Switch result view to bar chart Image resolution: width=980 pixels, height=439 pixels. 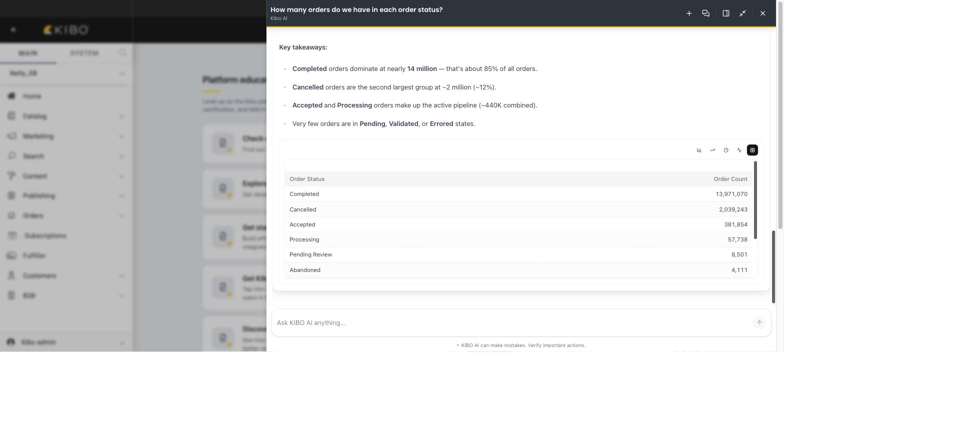pyautogui.click(x=699, y=150)
